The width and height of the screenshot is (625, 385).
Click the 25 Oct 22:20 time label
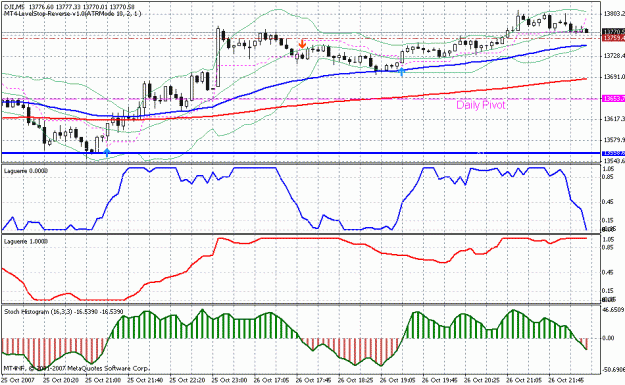pyautogui.click(x=187, y=380)
